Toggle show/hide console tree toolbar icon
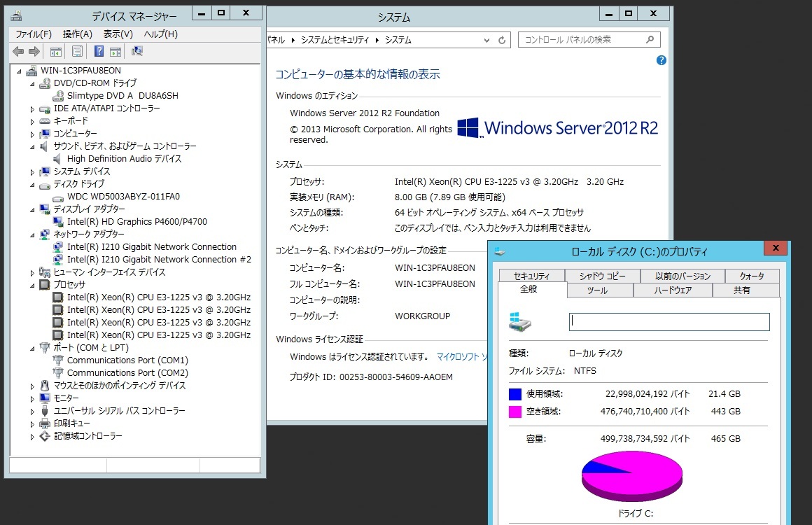 (x=56, y=51)
